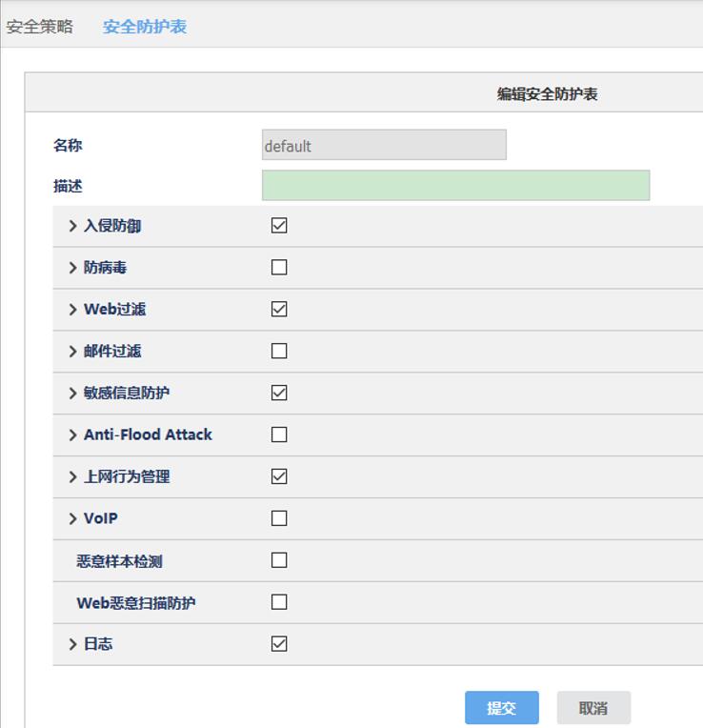This screenshot has height=728, width=703.
Task: Disable the 日志 checkbox
Action: pos(279,644)
